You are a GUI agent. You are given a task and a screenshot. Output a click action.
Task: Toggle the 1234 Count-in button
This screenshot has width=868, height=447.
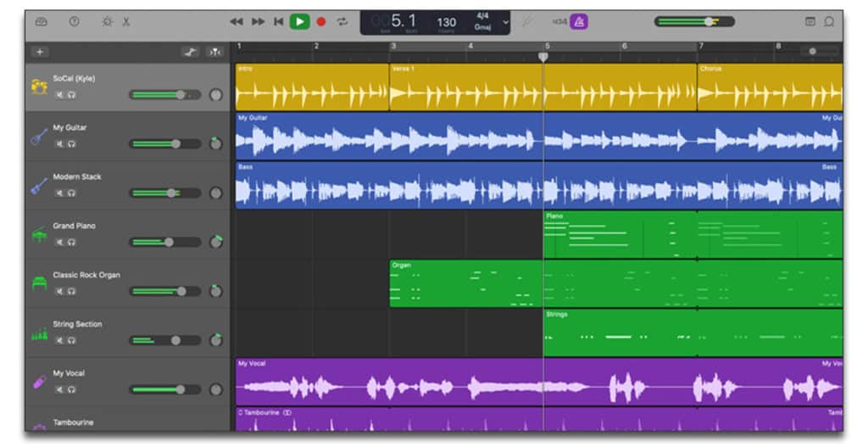559,21
